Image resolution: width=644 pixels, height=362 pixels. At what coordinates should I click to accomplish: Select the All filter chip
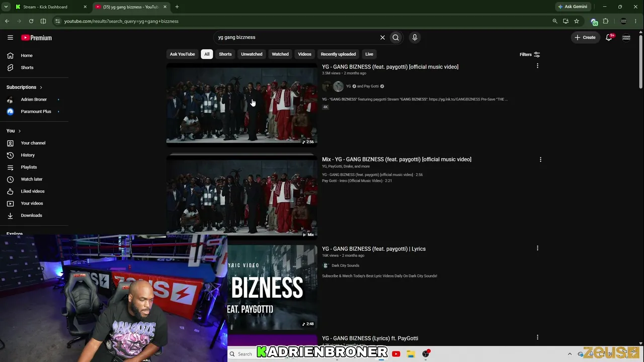(207, 54)
